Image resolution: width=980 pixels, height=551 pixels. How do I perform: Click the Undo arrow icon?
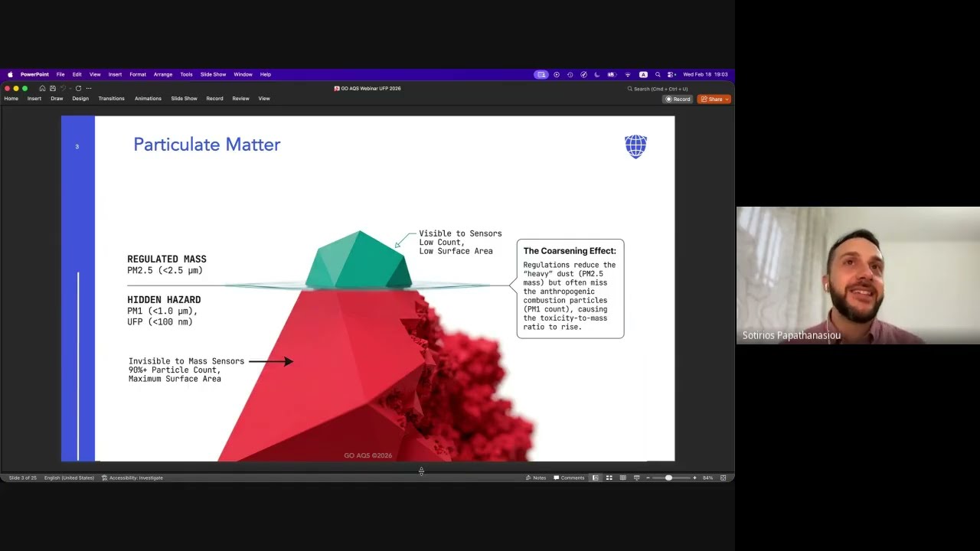coord(63,88)
